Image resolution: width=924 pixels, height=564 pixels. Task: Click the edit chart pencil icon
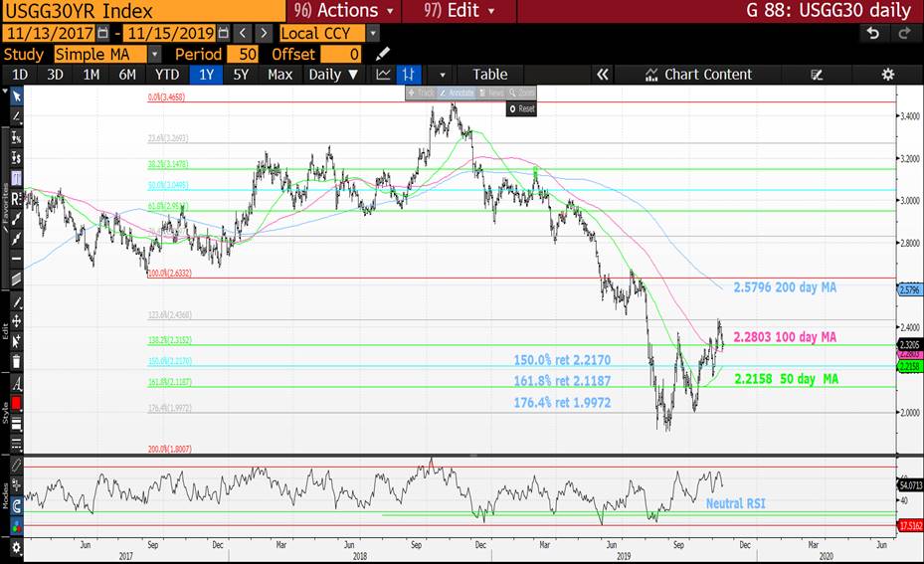(x=817, y=75)
